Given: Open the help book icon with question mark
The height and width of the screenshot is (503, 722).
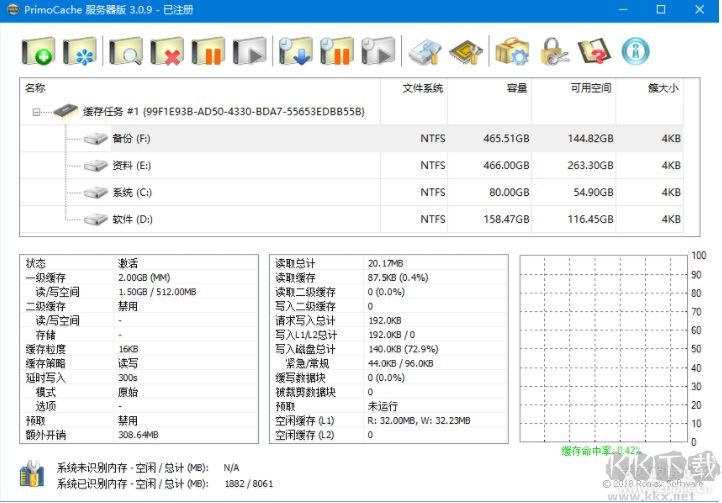Looking at the screenshot, I should pos(594,52).
